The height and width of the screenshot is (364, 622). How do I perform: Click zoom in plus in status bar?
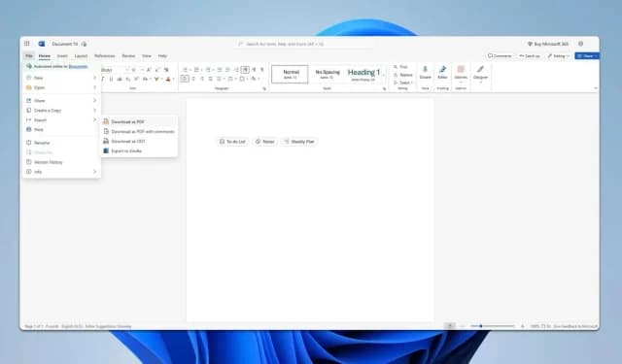pyautogui.click(x=523, y=326)
